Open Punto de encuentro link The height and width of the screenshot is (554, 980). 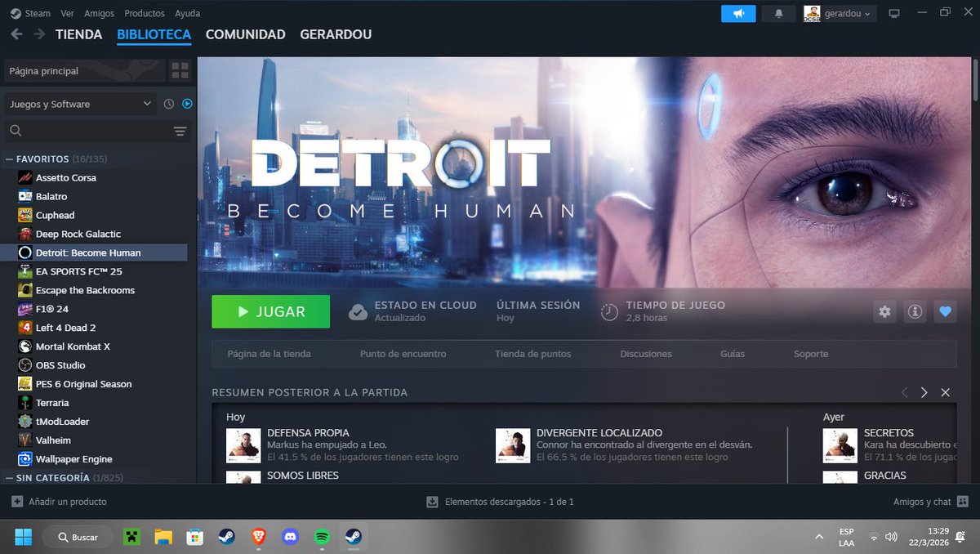(x=403, y=354)
